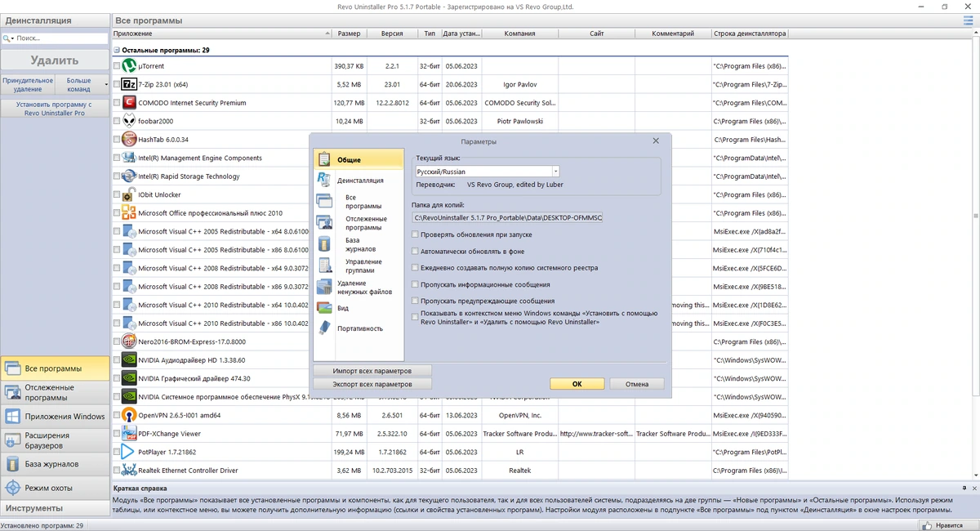Switch to Отслеженные программы in left sidebar

54,392
